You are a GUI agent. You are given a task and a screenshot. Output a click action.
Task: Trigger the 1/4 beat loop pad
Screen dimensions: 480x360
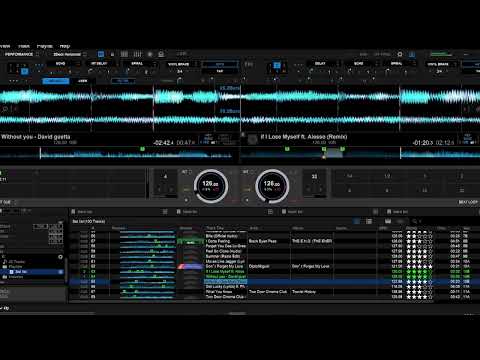pyautogui.click(x=349, y=176)
